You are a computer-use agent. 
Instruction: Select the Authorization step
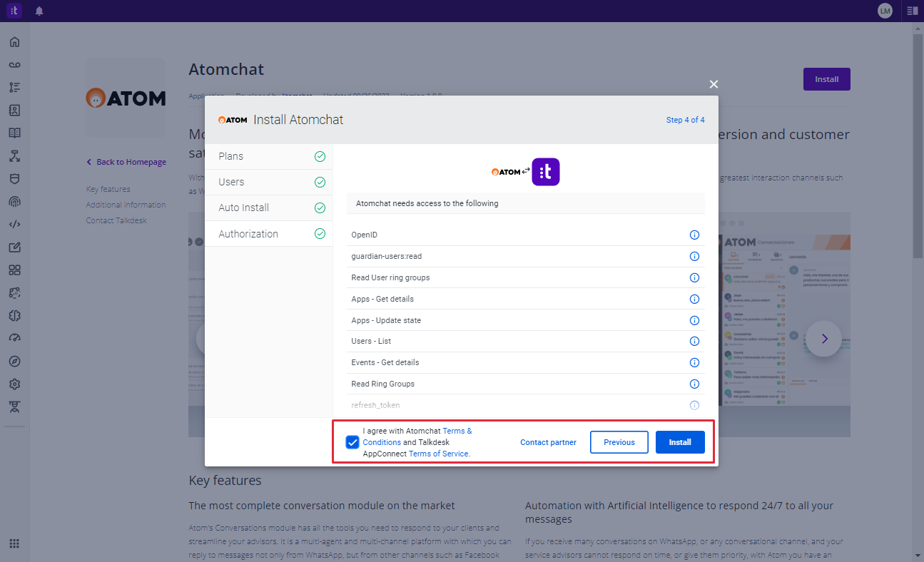(x=268, y=234)
